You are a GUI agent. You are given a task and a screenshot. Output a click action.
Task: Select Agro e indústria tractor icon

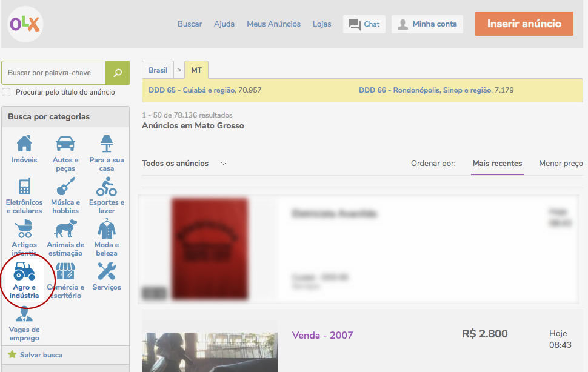pyautogui.click(x=24, y=271)
